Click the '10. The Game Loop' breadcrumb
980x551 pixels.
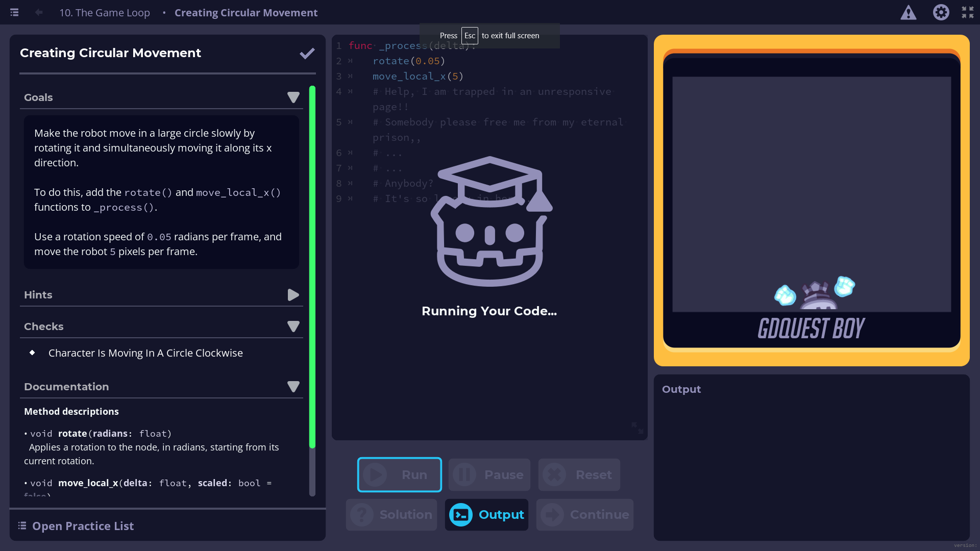pyautogui.click(x=105, y=12)
